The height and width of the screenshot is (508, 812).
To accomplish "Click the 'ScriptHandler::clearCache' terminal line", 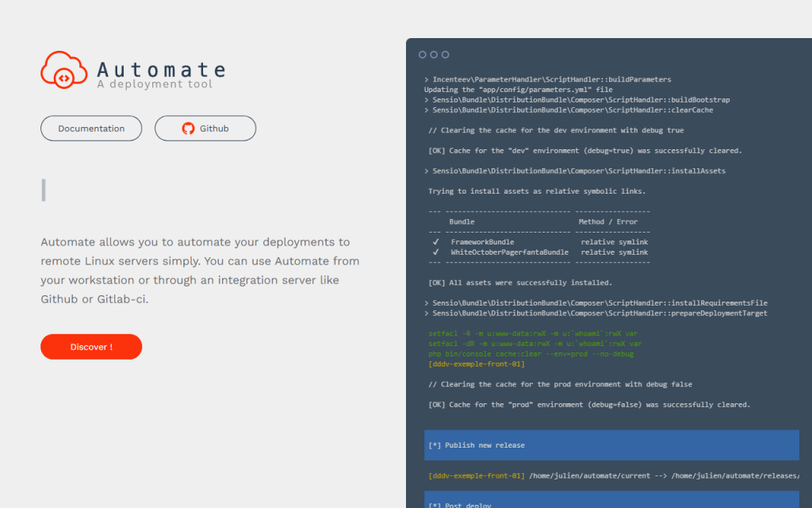I will 569,110.
